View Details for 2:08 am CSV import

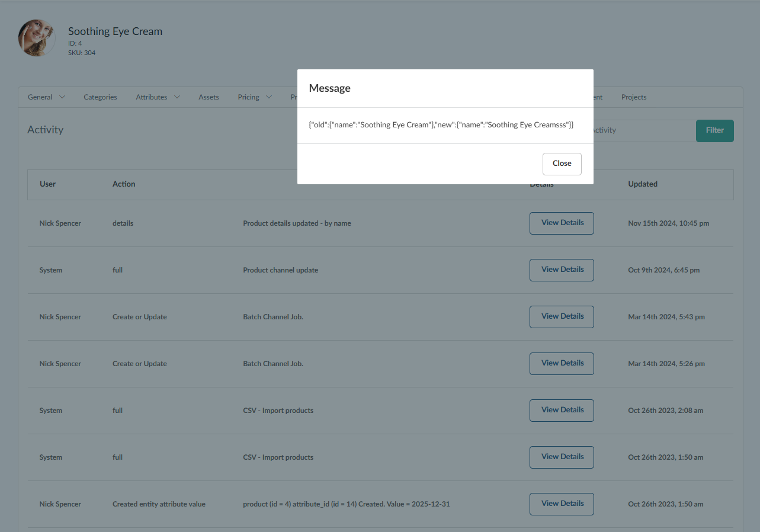[562, 411]
